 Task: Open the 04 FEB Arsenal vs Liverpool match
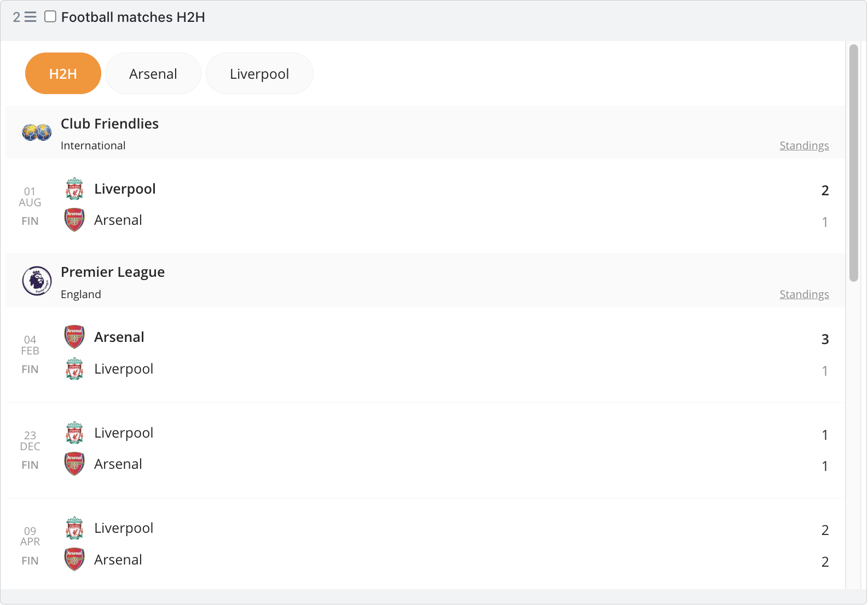[425, 354]
